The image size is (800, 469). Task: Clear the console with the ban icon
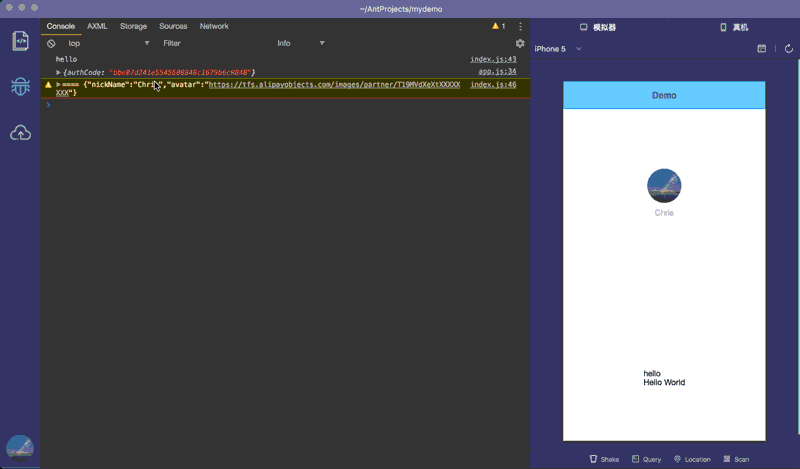tap(51, 44)
